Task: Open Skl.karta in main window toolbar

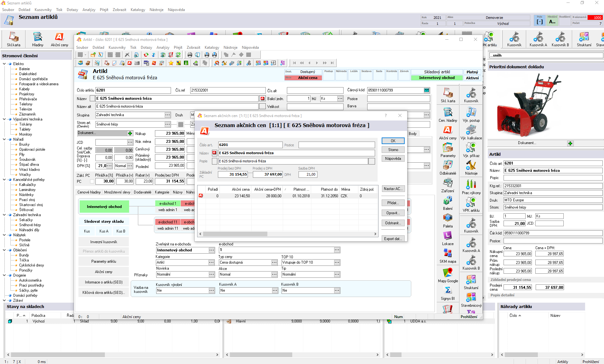Action: click(14, 39)
